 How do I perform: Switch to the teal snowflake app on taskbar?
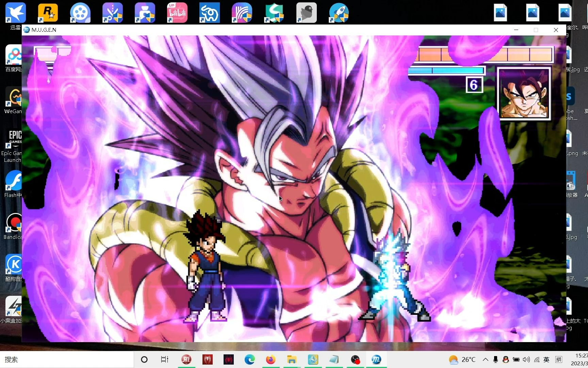pos(313,359)
